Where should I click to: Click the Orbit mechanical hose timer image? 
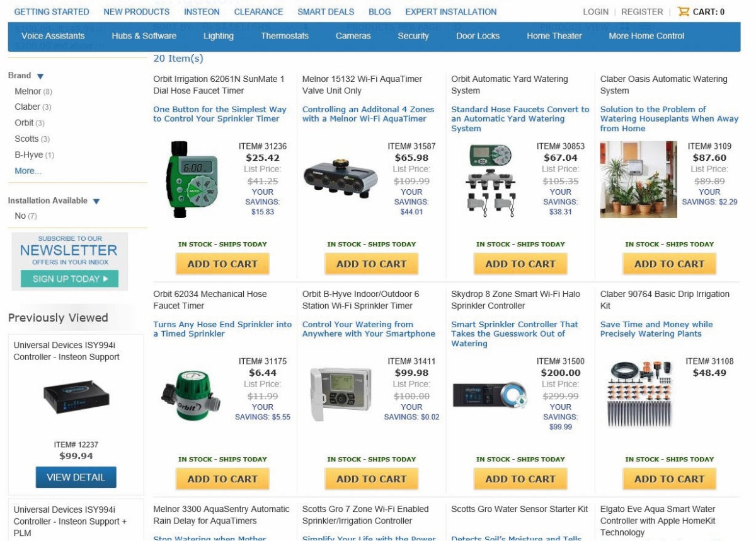coord(190,395)
